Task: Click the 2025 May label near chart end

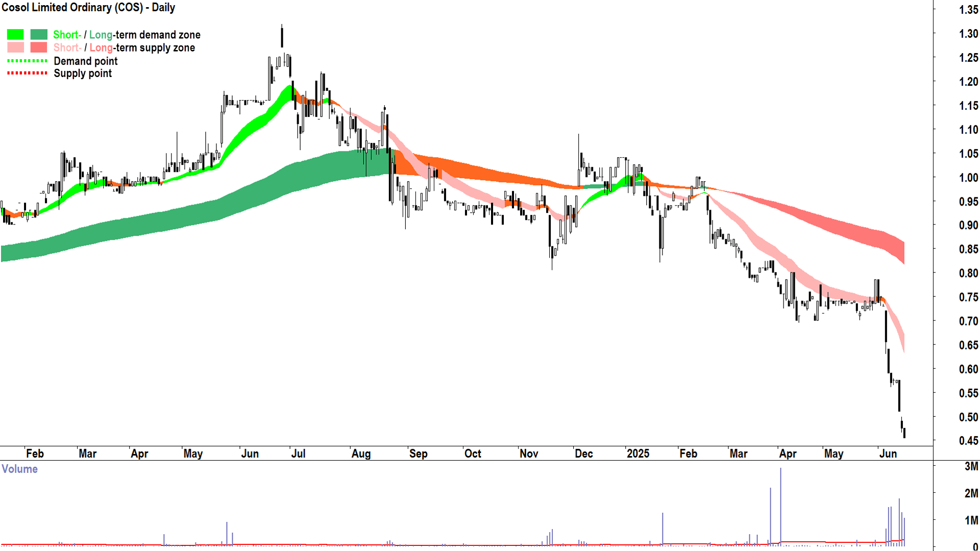Action: [x=834, y=454]
